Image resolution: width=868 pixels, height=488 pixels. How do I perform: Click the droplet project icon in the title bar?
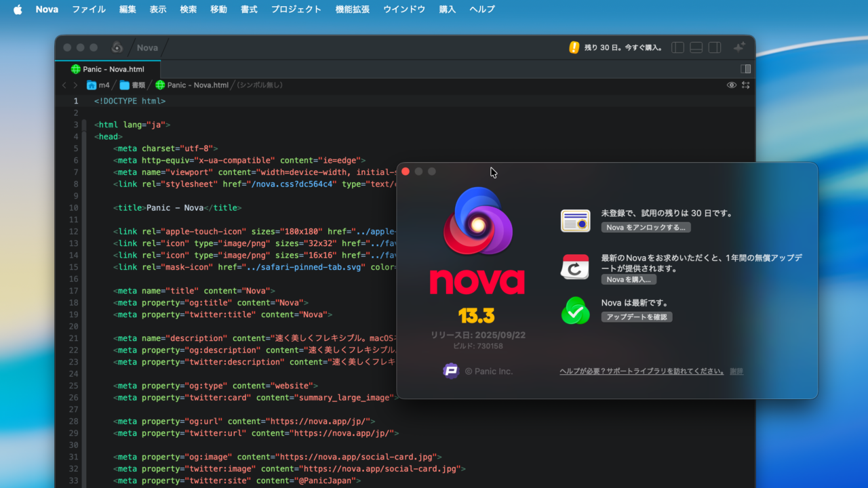116,47
